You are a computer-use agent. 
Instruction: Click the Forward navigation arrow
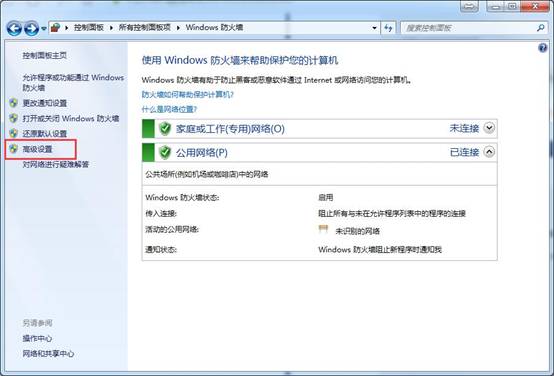point(31,28)
